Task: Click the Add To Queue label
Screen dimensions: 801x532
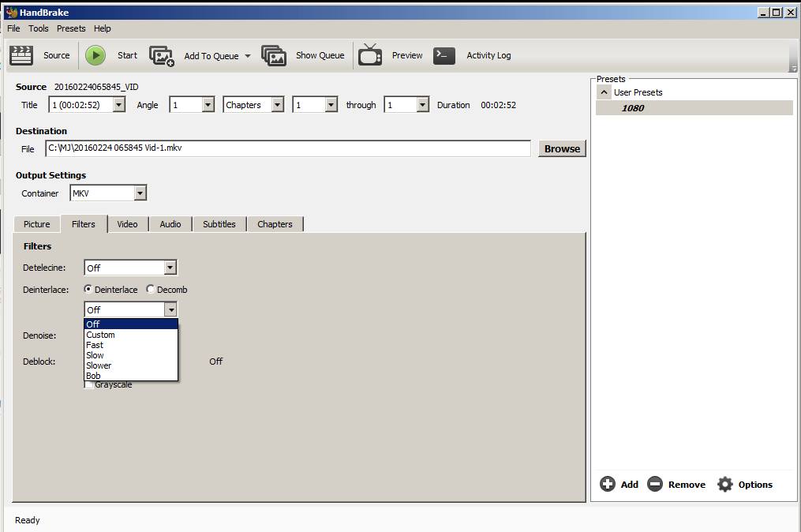Action: (211, 56)
